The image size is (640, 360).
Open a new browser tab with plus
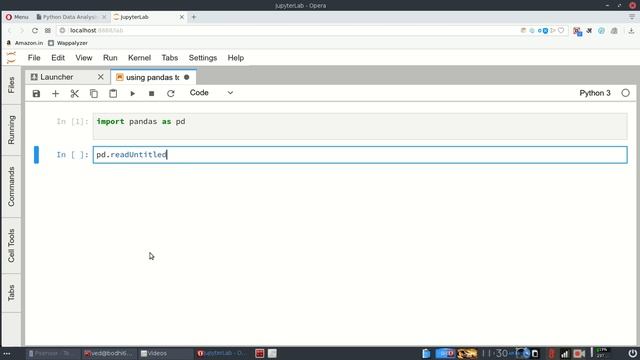click(194, 17)
